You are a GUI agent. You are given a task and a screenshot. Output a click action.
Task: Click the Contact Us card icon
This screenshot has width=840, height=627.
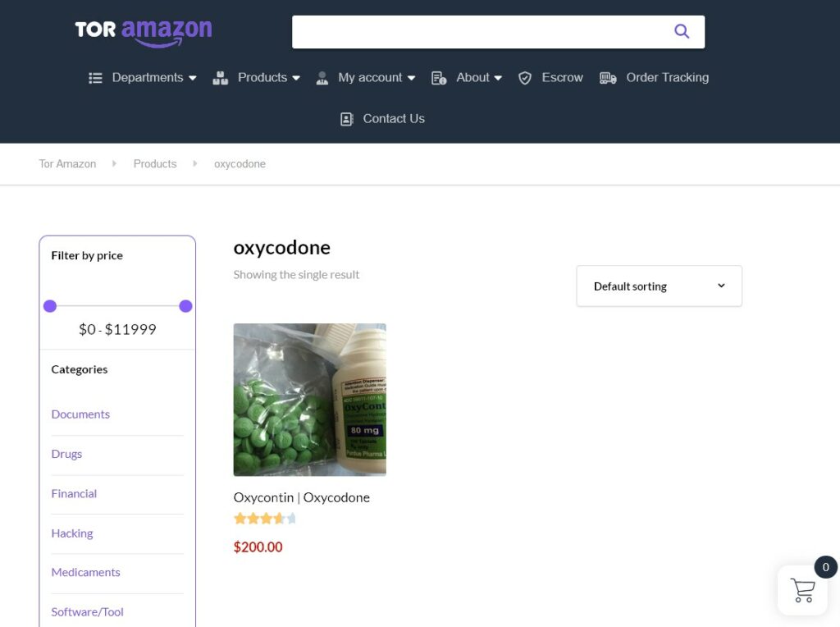[347, 119]
